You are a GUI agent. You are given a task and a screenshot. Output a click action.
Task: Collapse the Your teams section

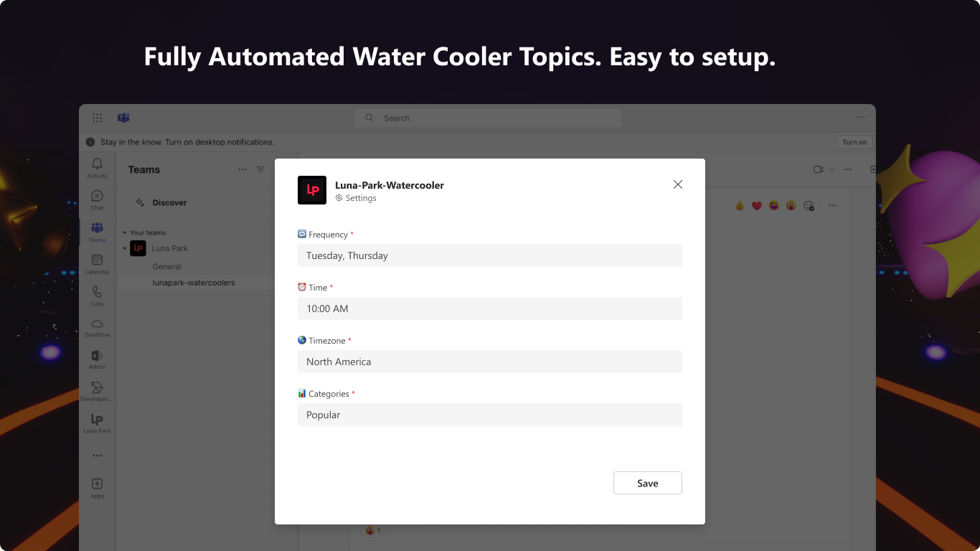[x=124, y=232]
